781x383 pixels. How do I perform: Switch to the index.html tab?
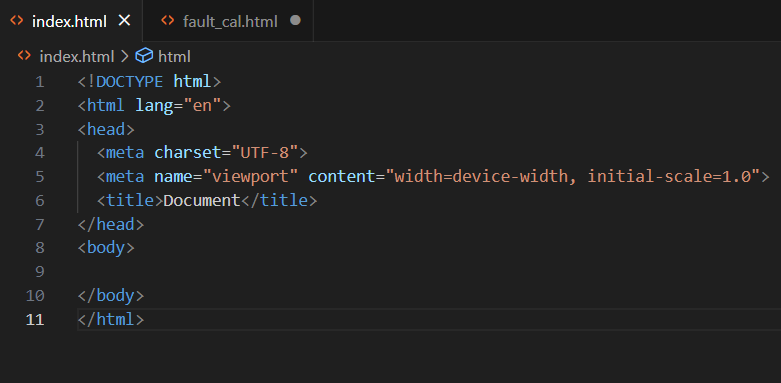pyautogui.click(x=71, y=21)
